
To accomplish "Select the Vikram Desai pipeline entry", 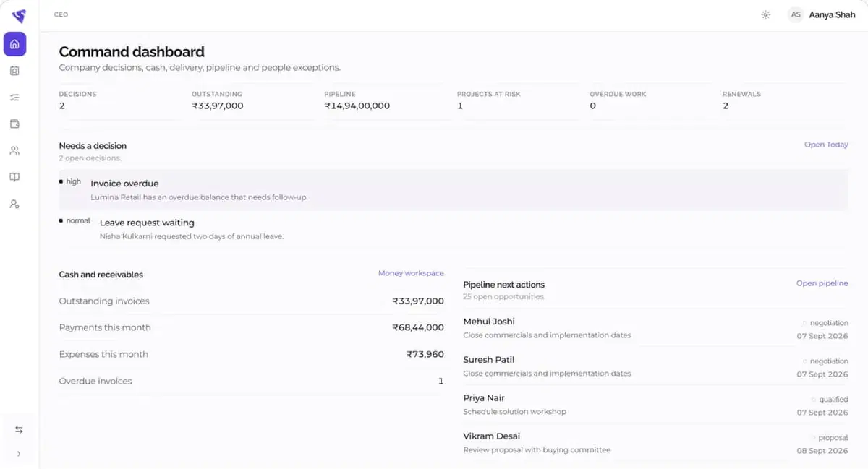I will (655, 443).
